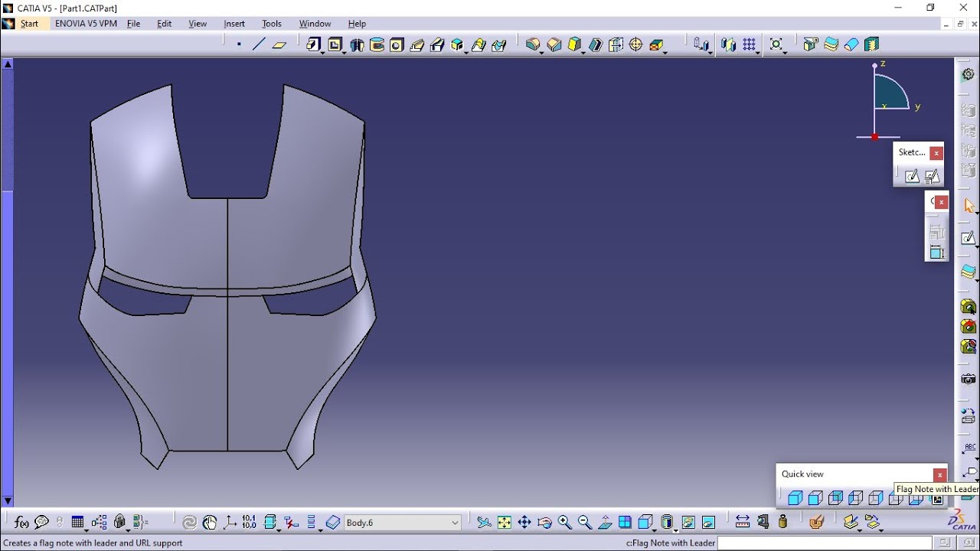Activate the Shaft tool
This screenshot has height=551, width=980.
(357, 45)
